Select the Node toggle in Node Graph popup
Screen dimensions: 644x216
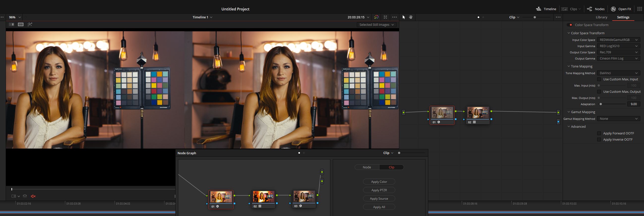(367, 167)
